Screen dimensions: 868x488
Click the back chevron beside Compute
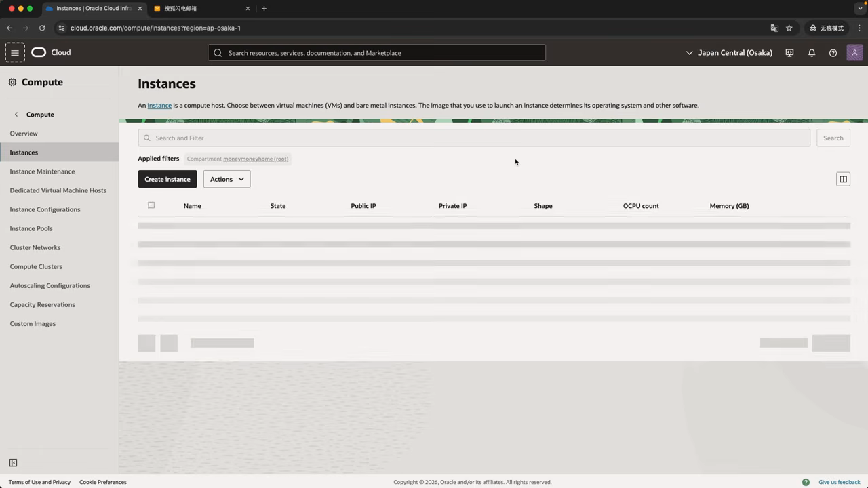point(16,115)
